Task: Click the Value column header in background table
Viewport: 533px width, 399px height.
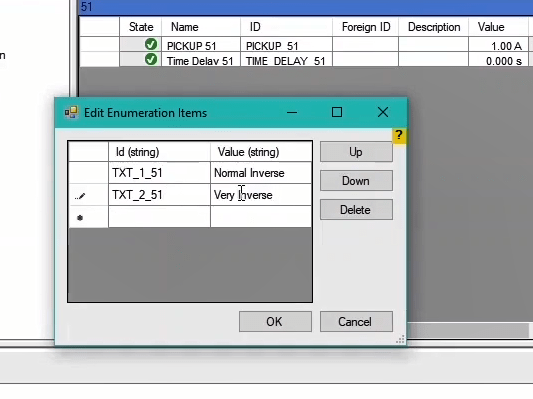Action: pyautogui.click(x=498, y=27)
